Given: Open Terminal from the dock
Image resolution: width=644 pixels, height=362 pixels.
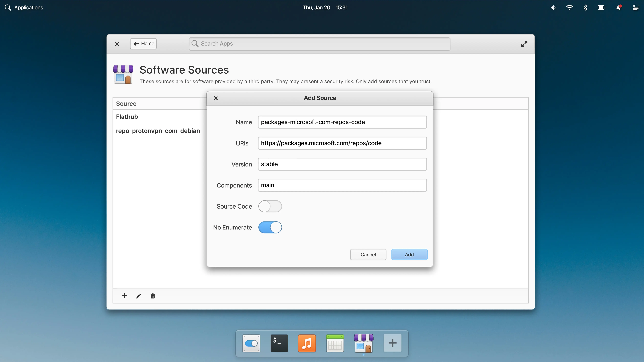Looking at the screenshot, I should point(279,343).
